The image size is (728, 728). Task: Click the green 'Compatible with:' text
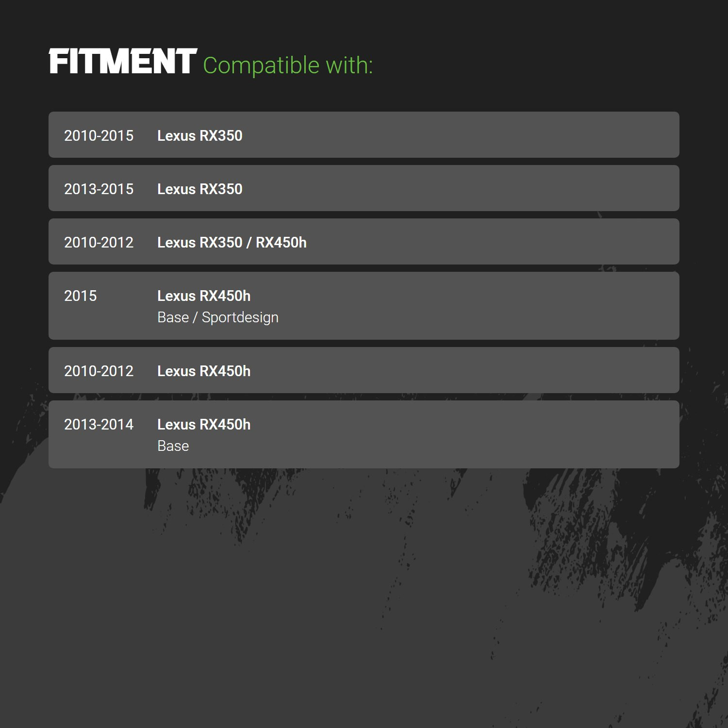point(288,66)
